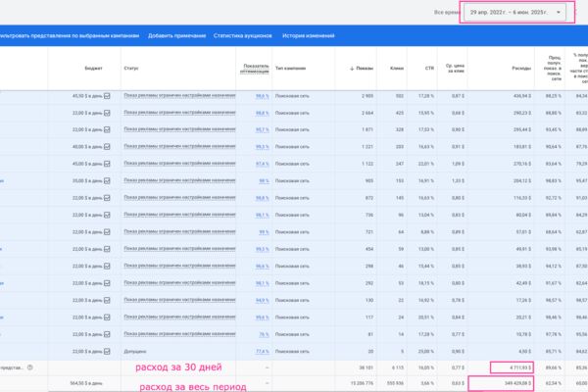Viewport: 588px width, 392px height.
Task: Open budget chart icon in the 117 impressions row
Action: point(107,318)
